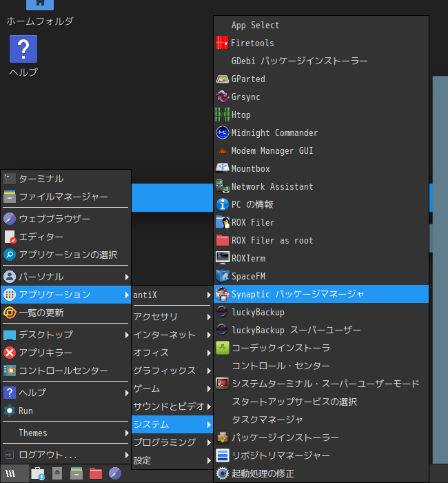448x483 pixels.
Task: Select the Run menu entry
Action: pyautogui.click(x=66, y=411)
